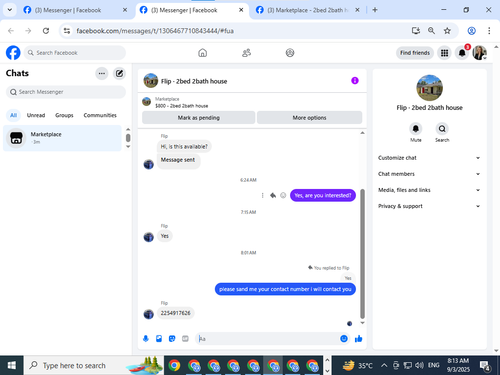This screenshot has height=375, width=500.
Task: Open Windows notification center icon
Action: click(x=484, y=366)
